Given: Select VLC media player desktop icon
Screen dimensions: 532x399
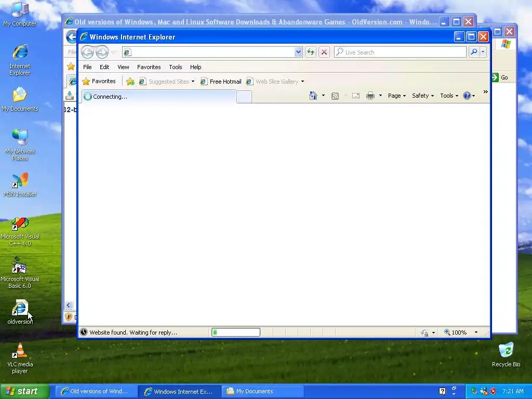Looking at the screenshot, I should (x=20, y=358).
